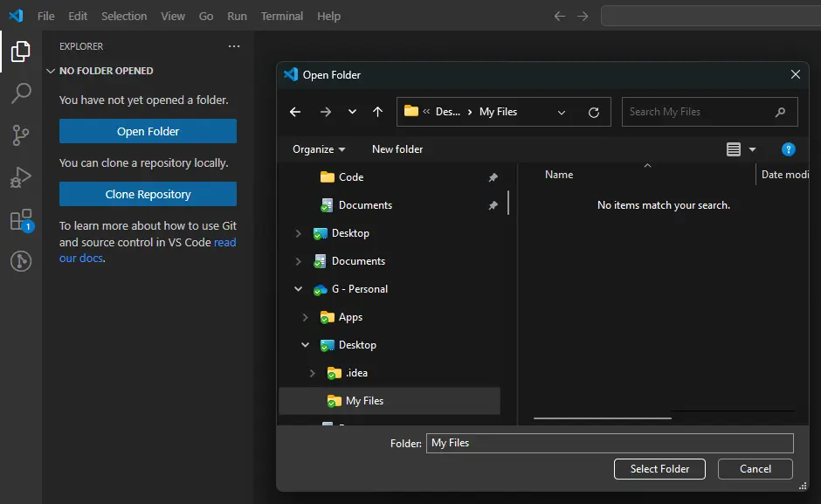Image resolution: width=821 pixels, height=504 pixels.
Task: Open the Git Graph icon in activity bar
Action: (21, 261)
